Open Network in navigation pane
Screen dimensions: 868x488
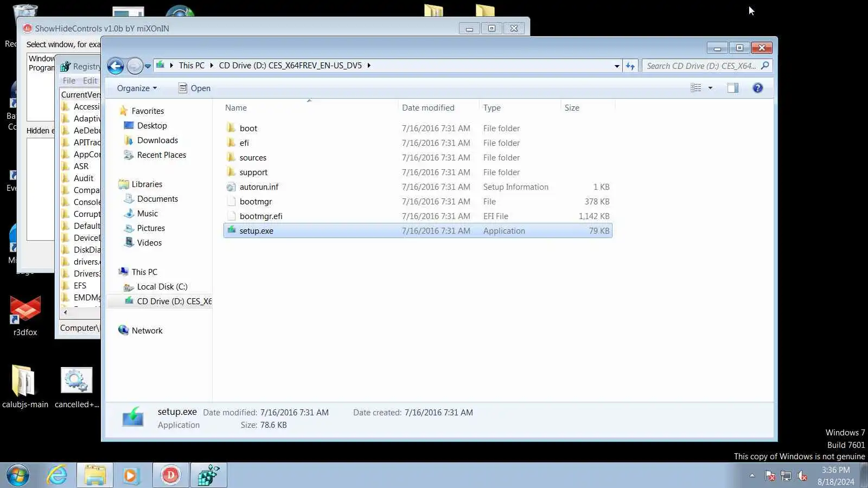coord(146,331)
